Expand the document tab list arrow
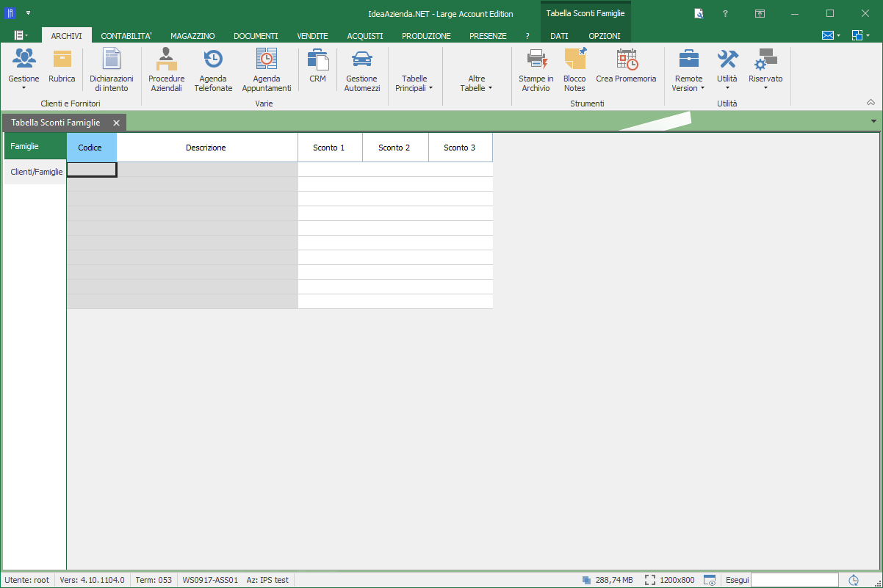Image resolution: width=883 pixels, height=588 pixels. (x=873, y=121)
